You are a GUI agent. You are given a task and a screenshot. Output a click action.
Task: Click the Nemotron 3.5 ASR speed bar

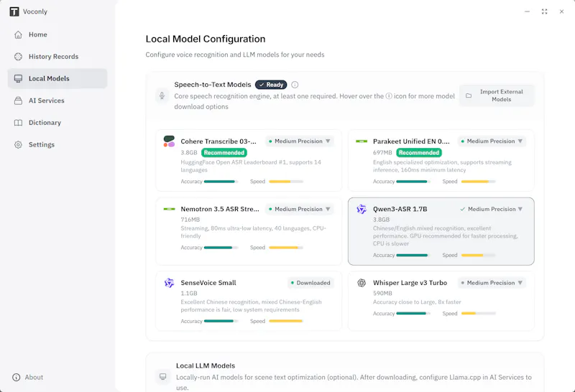(x=286, y=248)
